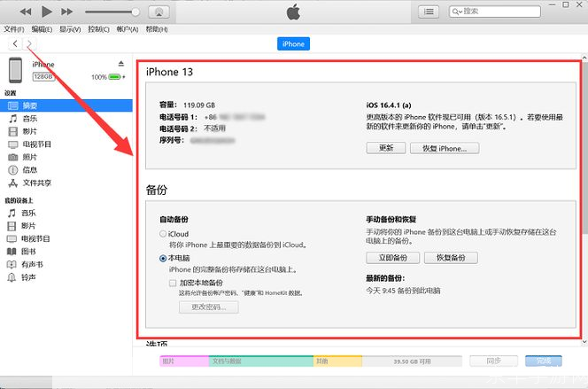Viewport: 588px width, 389px height.
Task: Select the 本电脑 backup radio button
Action: coord(163,258)
